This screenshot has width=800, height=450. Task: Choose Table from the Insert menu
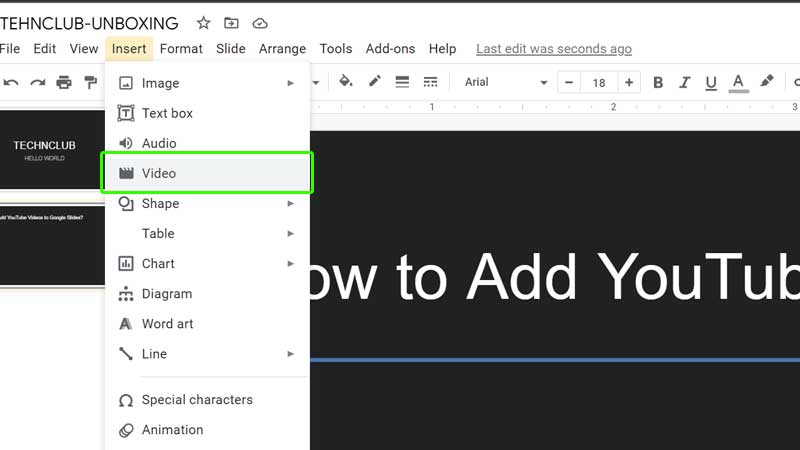(x=208, y=233)
